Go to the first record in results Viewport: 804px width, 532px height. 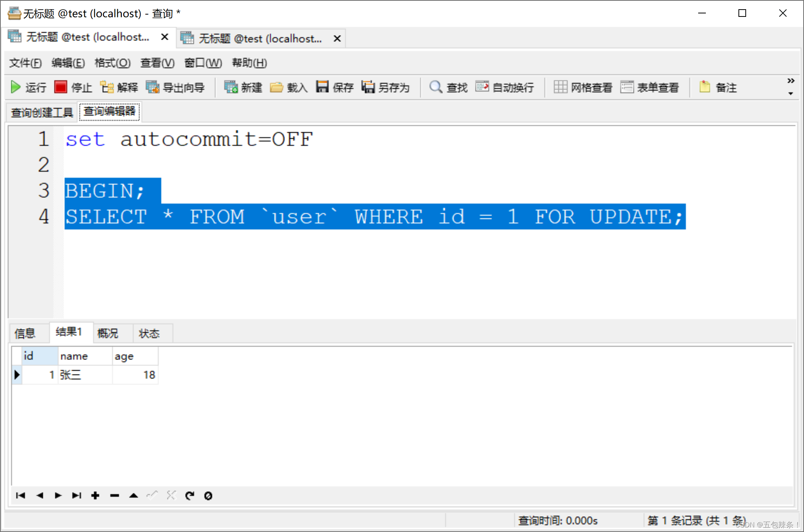(21, 496)
